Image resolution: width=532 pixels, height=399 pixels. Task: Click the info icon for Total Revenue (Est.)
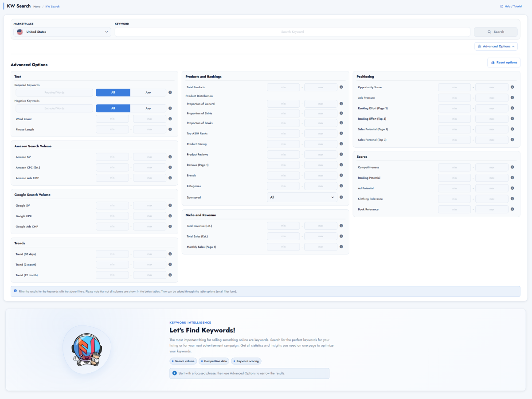[341, 226]
